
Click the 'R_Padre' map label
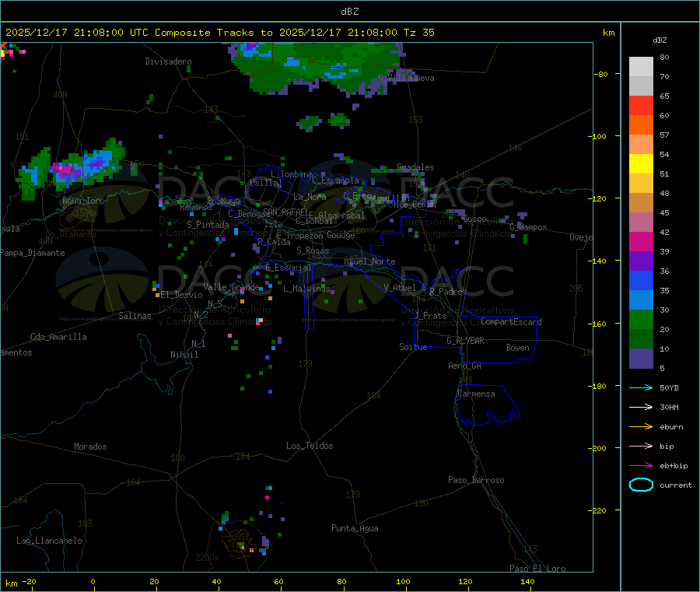click(x=446, y=292)
